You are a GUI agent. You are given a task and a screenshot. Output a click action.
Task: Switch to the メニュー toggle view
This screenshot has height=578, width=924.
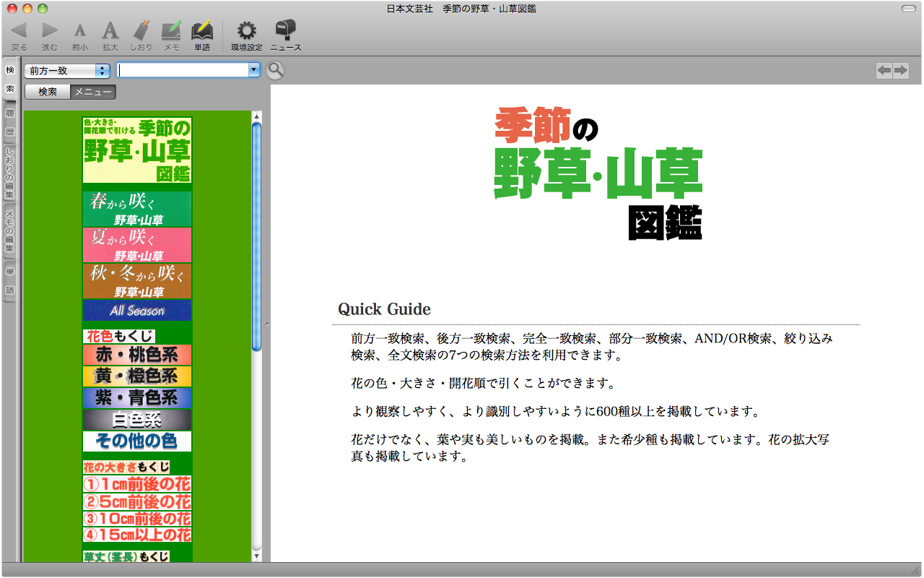click(93, 92)
